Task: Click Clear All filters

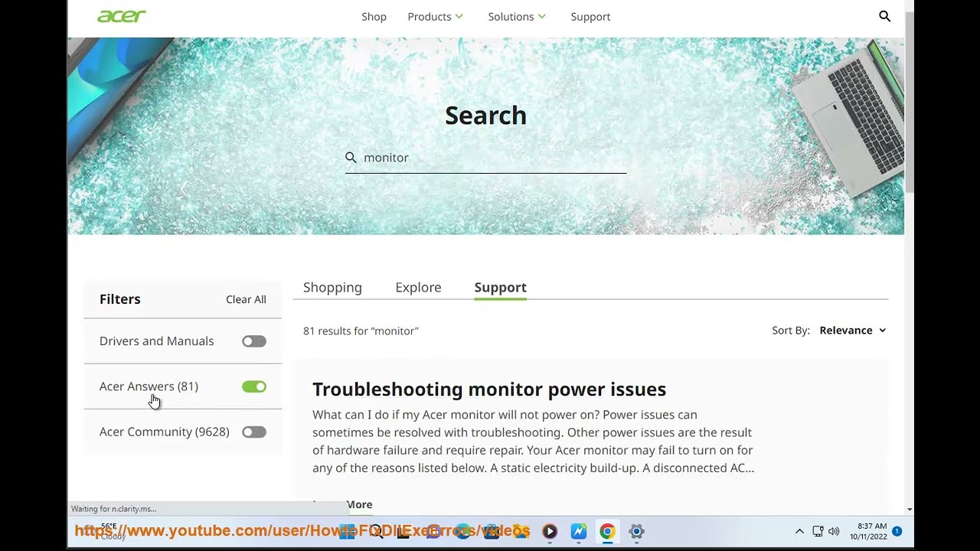Action: point(246,299)
